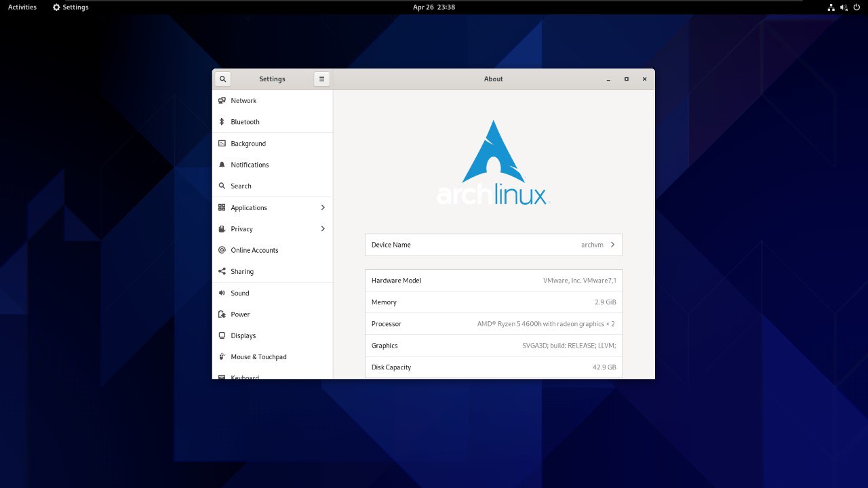Click the Disk Capacity 42.9 GB value

[604, 367]
